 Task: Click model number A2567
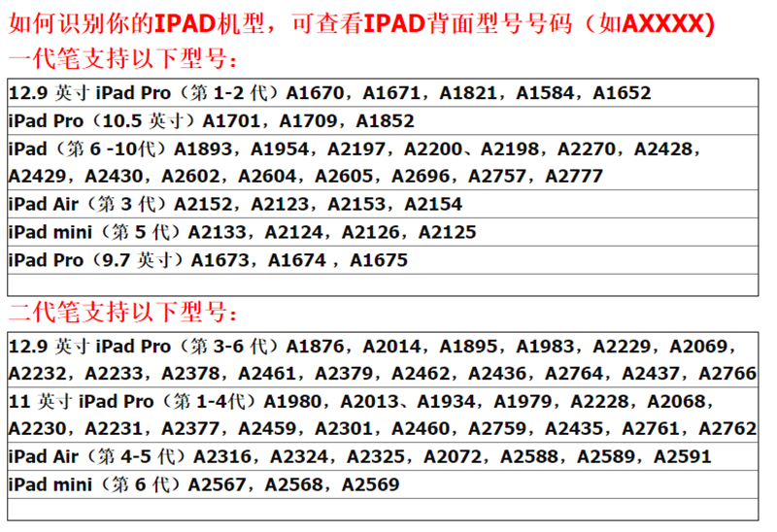pos(217,484)
